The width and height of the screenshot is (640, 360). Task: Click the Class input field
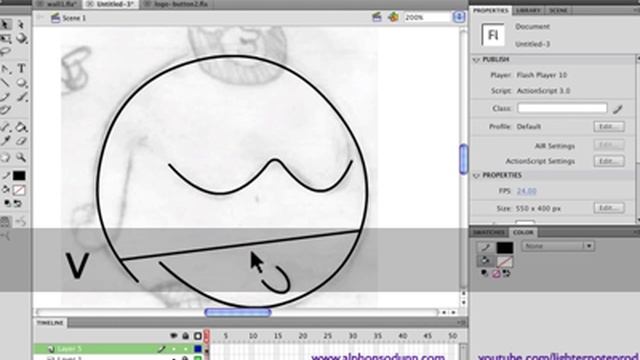click(x=562, y=108)
